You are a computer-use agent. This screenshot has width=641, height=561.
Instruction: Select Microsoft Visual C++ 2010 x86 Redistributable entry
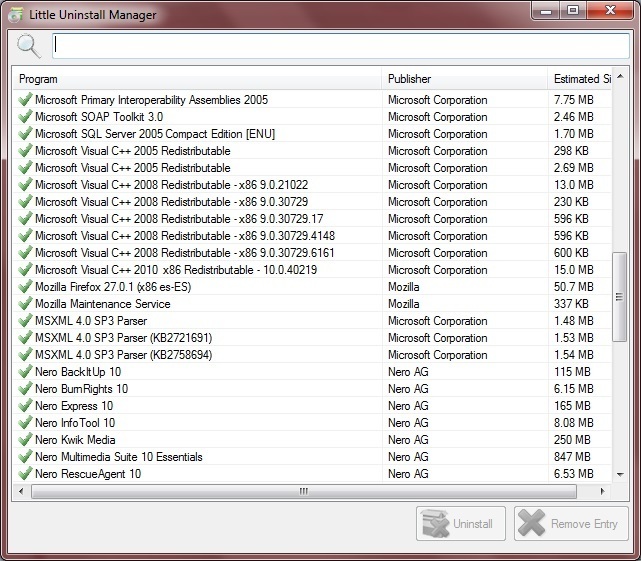(313, 270)
